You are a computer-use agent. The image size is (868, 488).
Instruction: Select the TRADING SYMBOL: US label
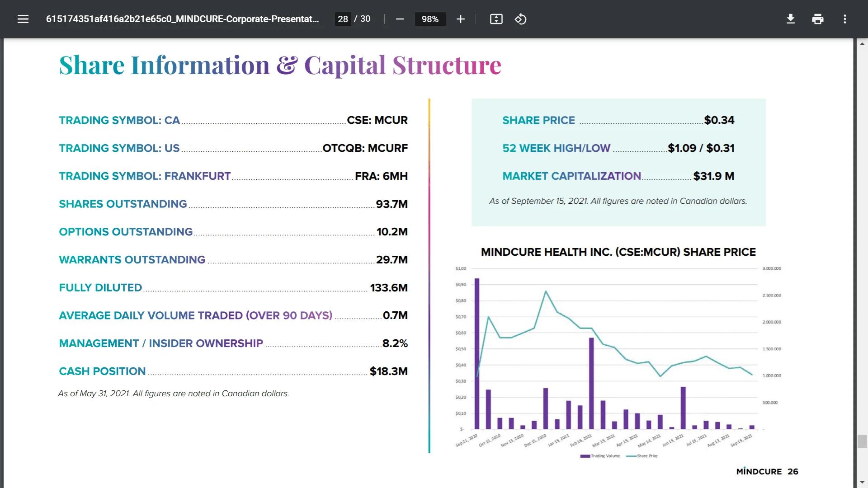pos(119,148)
